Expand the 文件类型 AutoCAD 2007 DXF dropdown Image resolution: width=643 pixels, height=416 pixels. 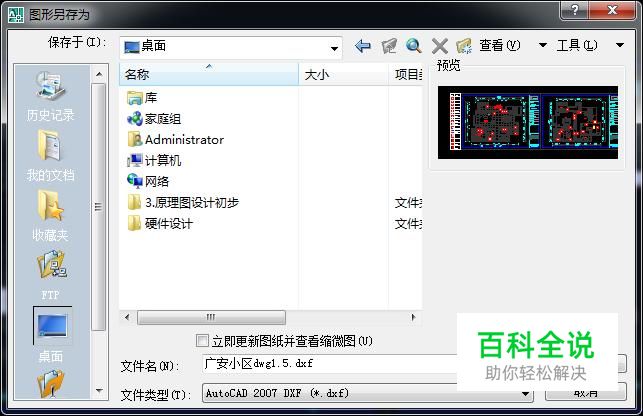(525, 394)
